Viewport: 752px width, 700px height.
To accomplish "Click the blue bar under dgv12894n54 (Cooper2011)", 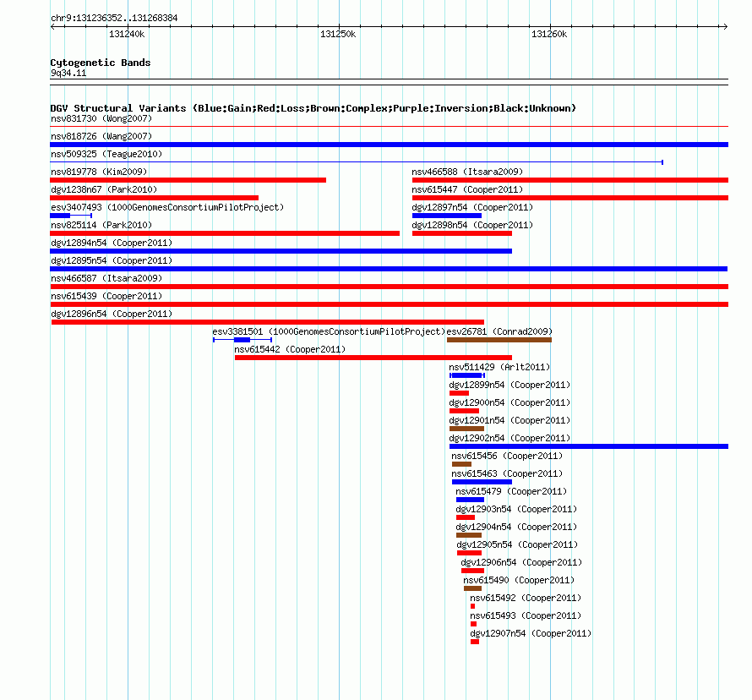I will [x=281, y=251].
